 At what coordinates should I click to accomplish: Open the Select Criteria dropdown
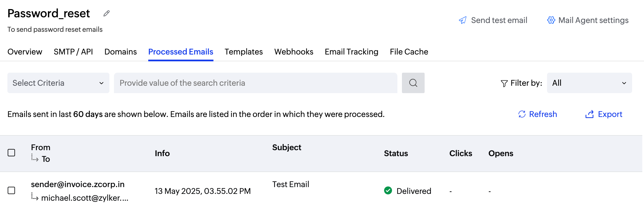pos(58,83)
